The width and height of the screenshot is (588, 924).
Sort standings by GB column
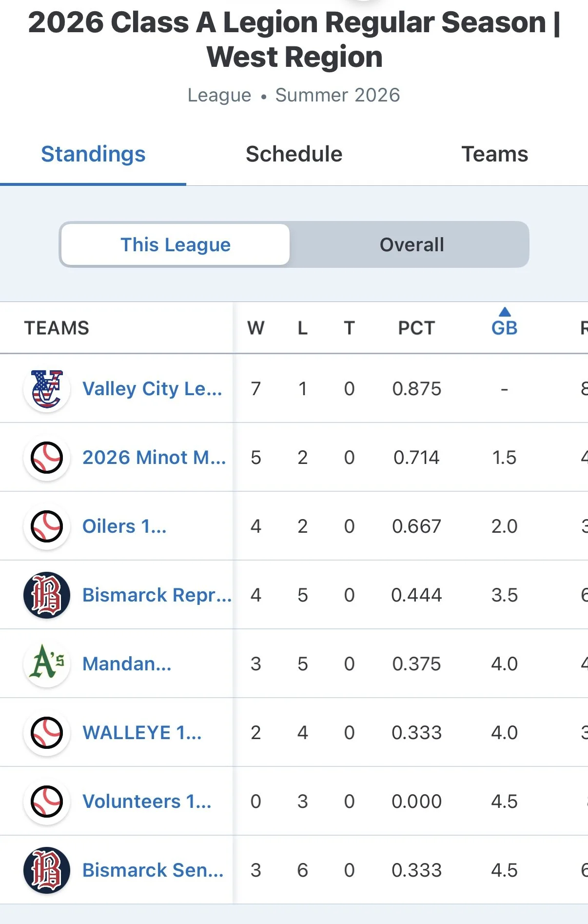click(x=504, y=328)
